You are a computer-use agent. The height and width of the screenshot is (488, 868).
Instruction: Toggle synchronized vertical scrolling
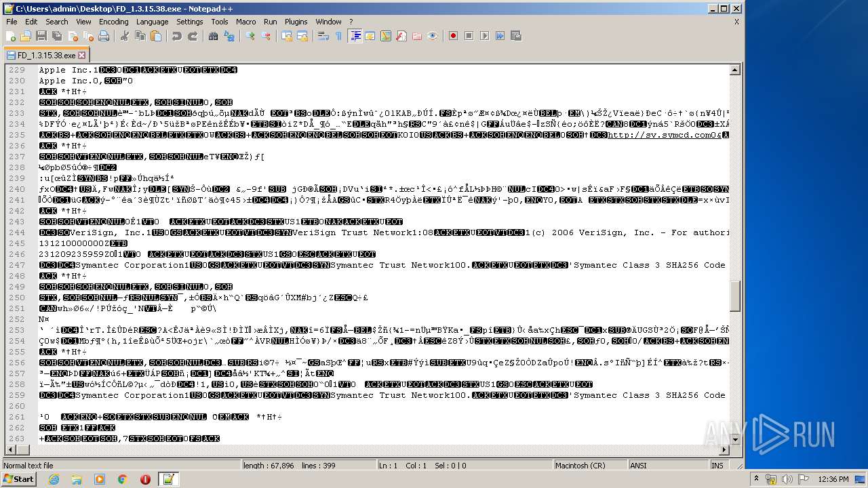287,36
